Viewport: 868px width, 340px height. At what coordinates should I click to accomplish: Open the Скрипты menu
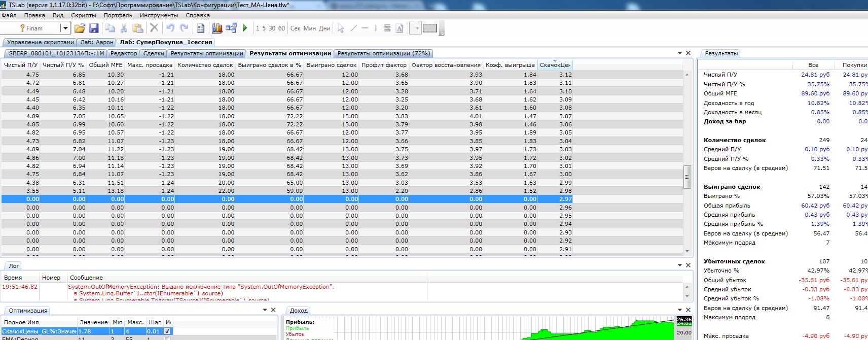click(83, 15)
